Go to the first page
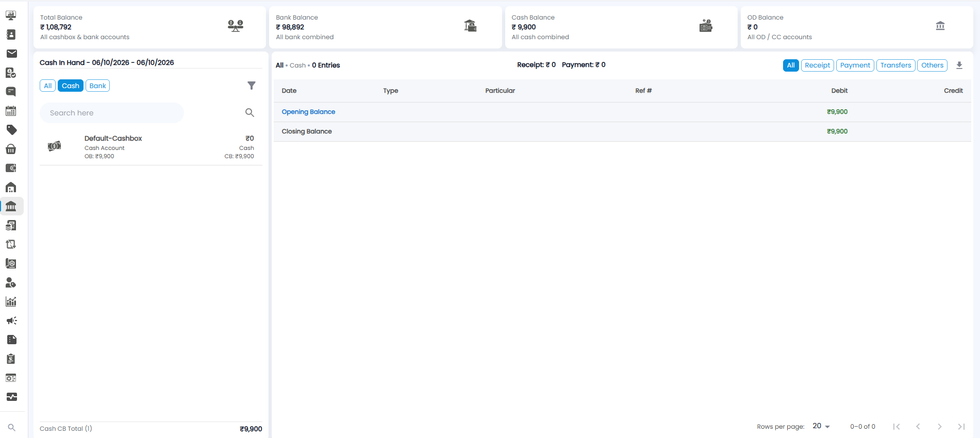Image resolution: width=980 pixels, height=438 pixels. coord(896,426)
